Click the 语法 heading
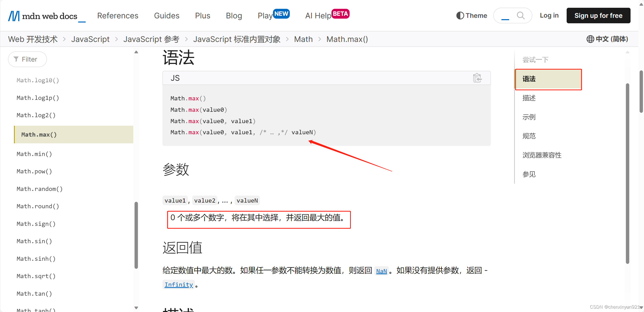Image resolution: width=644 pixels, height=312 pixels. (179, 57)
